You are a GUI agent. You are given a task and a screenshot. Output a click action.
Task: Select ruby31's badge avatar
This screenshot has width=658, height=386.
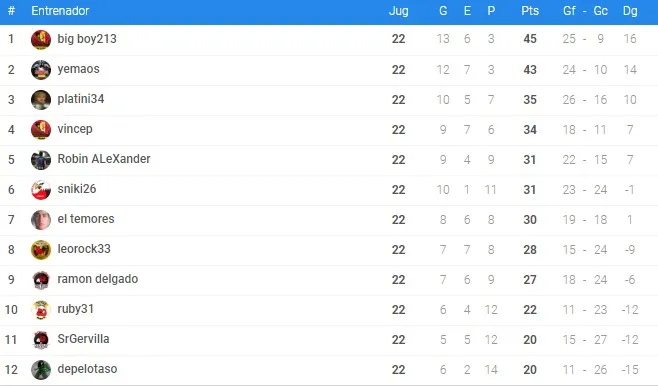[x=41, y=310]
